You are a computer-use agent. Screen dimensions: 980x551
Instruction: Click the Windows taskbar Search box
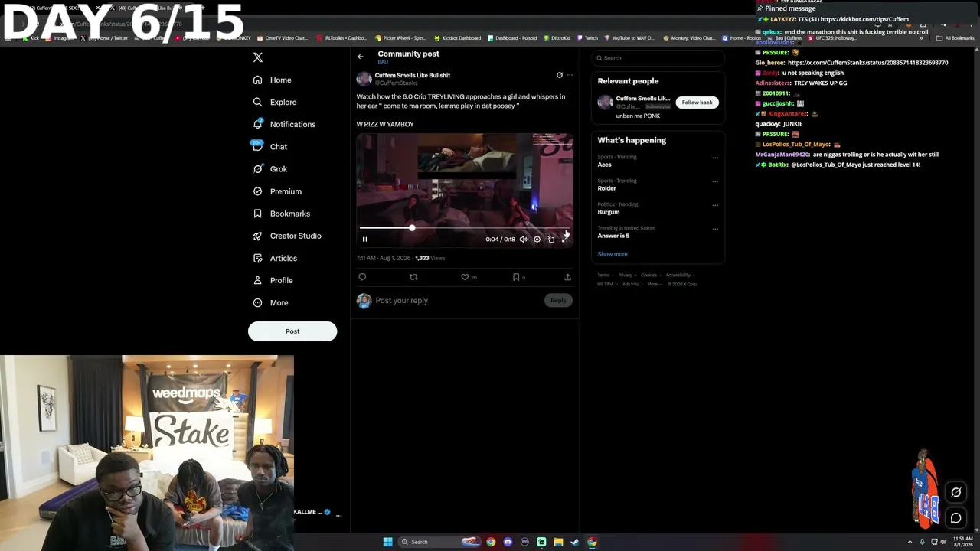(x=439, y=542)
